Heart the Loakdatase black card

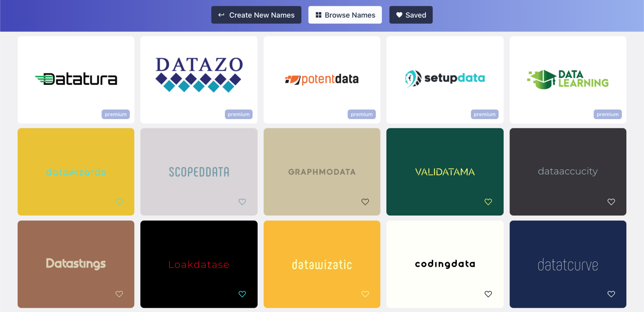tap(242, 294)
